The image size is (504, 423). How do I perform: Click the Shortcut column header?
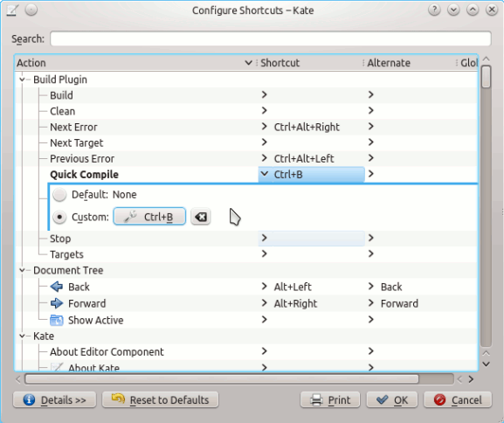[310, 63]
